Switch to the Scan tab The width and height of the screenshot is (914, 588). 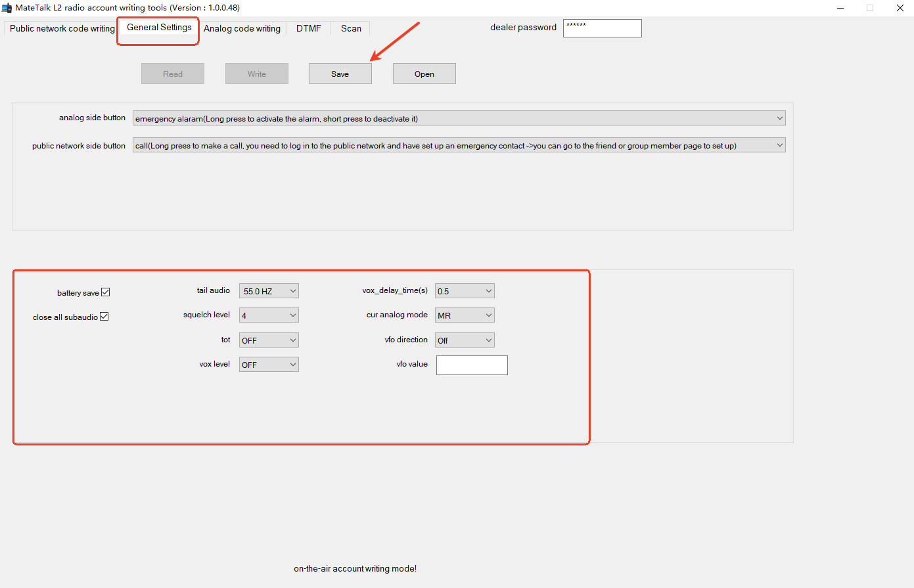coord(350,28)
